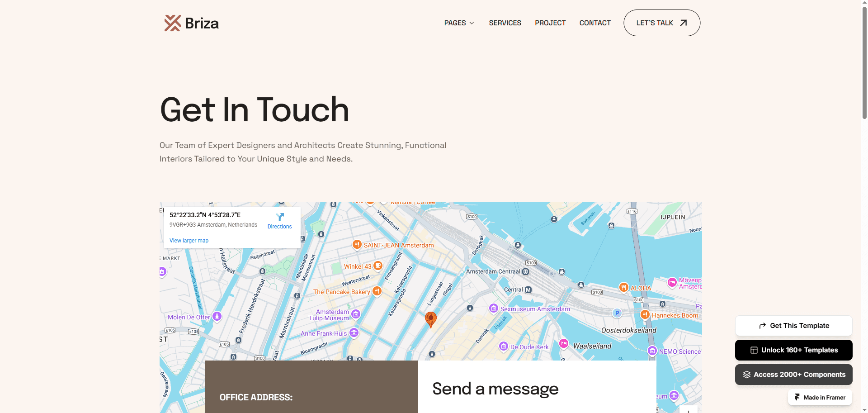Click De Oude Kerk marker icon
The height and width of the screenshot is (413, 868).
click(x=504, y=347)
